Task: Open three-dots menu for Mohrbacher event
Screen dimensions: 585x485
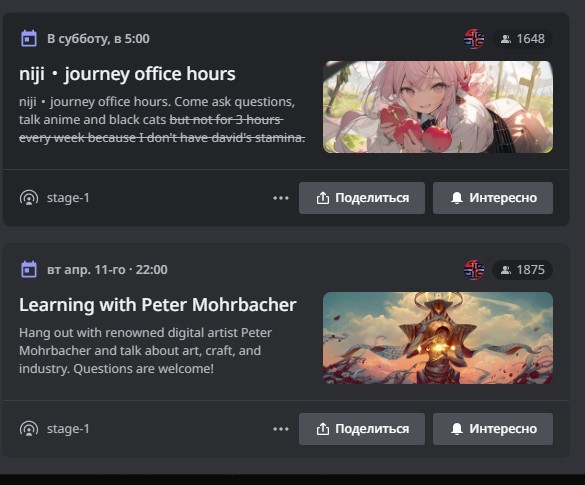Action: pyautogui.click(x=281, y=429)
